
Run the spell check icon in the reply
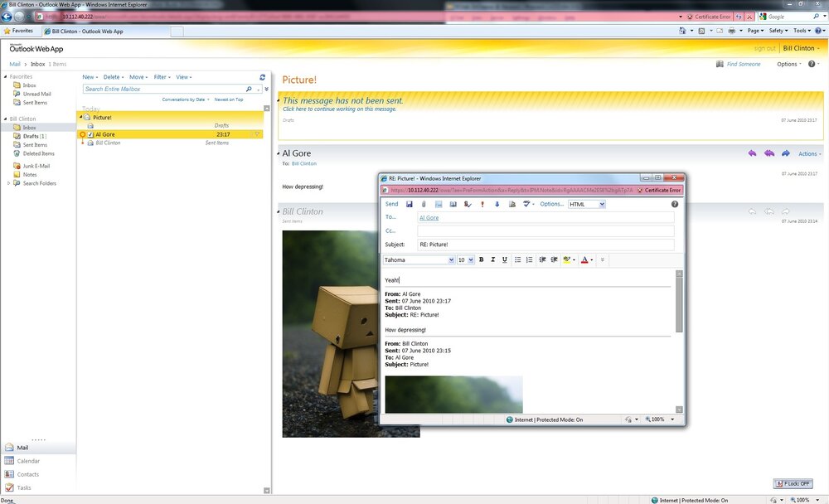click(526, 204)
